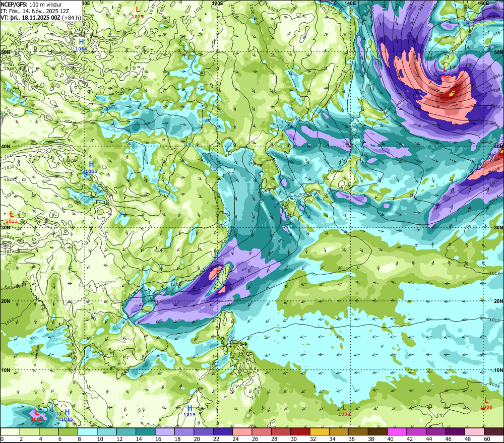Pick the light pink 48–60 legend swatch
The image size is (504, 443).
point(474,431)
